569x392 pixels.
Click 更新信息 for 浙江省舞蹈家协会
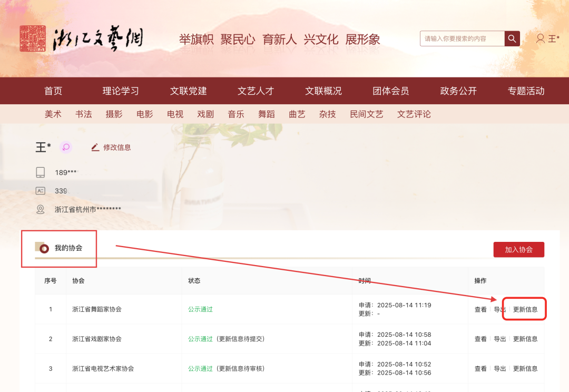pos(525,310)
